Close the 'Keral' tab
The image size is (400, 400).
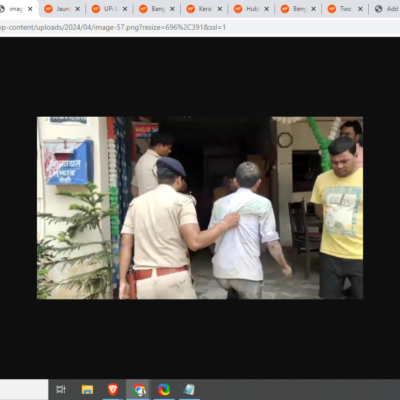(219, 9)
